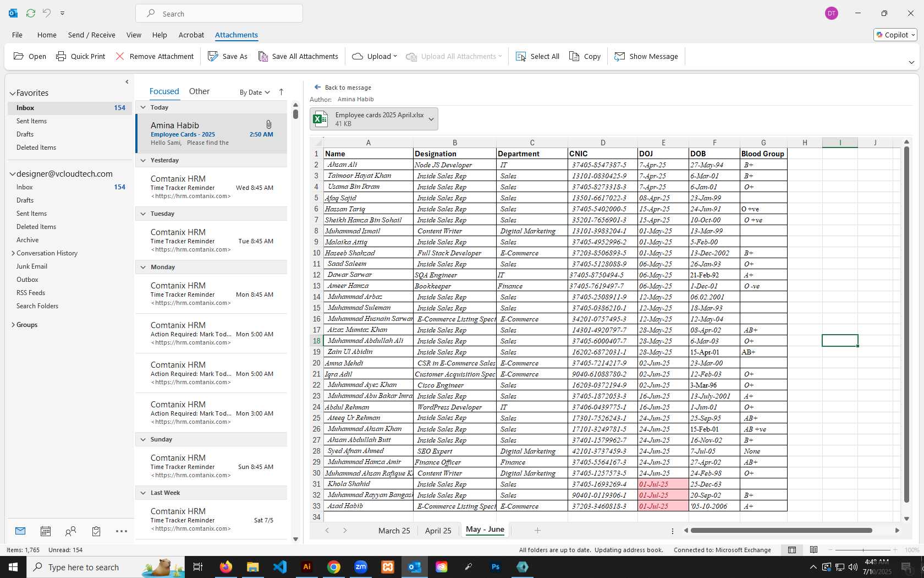Click the add new sheet plus icon

[x=537, y=530]
